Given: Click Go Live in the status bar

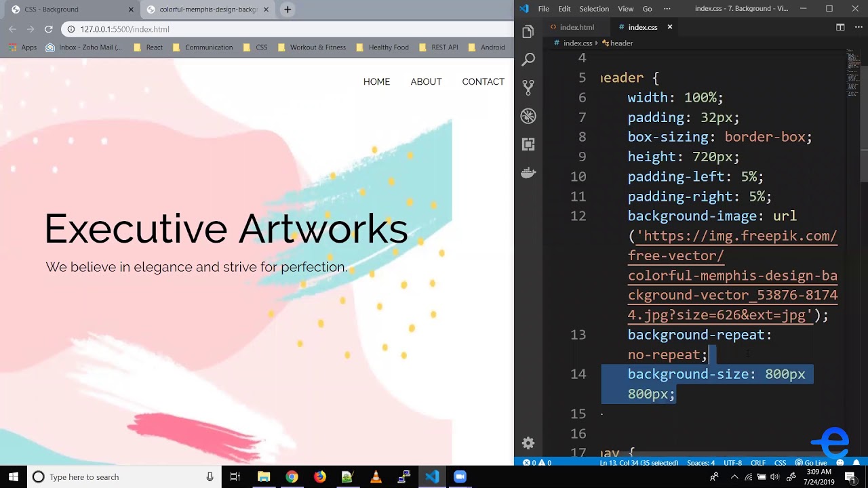Looking at the screenshot, I should (810, 463).
